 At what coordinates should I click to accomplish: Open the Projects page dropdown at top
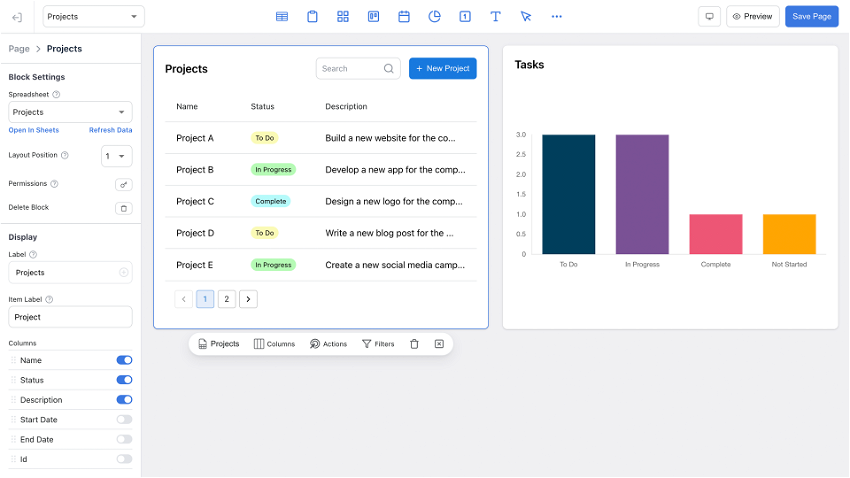pyautogui.click(x=93, y=17)
